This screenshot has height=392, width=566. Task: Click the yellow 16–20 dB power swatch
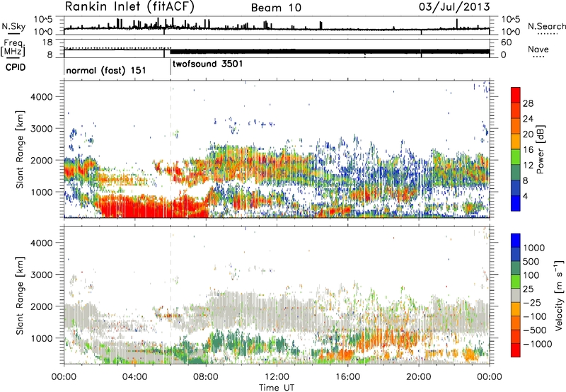(x=516, y=141)
